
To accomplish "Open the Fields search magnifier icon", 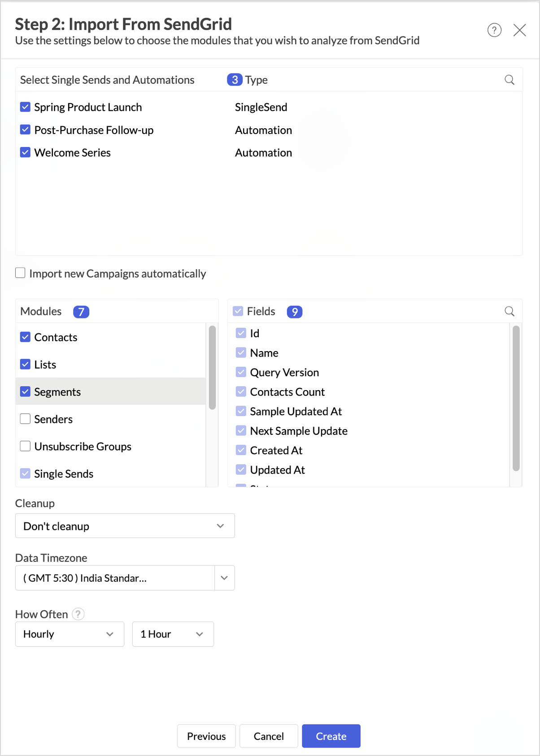I will pos(510,311).
